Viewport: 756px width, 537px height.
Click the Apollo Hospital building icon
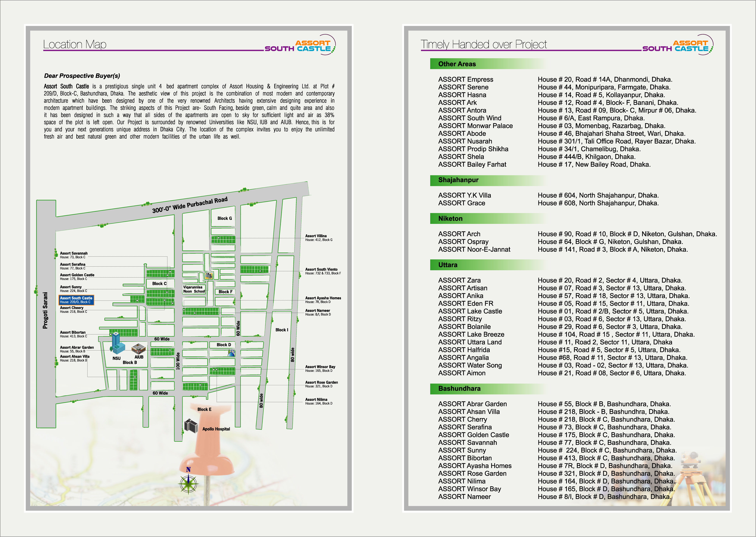191,426
